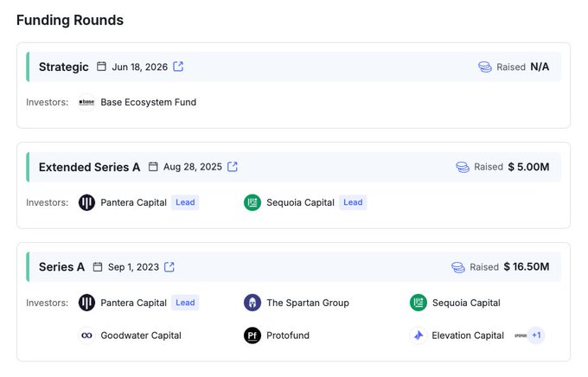Click the Jun 18, 2026 date
Viewport: 588px width, 377px height.
(140, 67)
